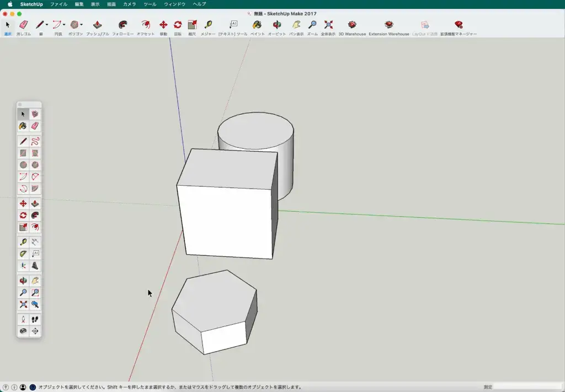Open the ポリゴン tool dropdown arrow
The image size is (565, 392).
coord(82,25)
